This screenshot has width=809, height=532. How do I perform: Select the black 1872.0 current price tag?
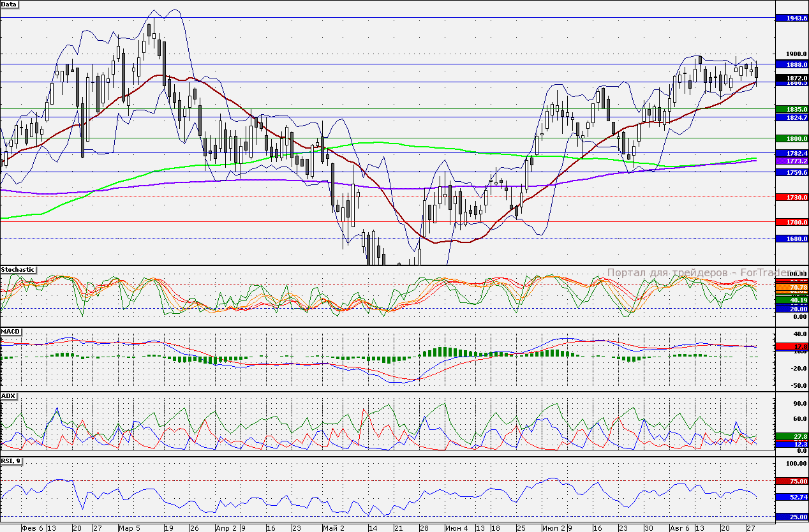coord(791,78)
